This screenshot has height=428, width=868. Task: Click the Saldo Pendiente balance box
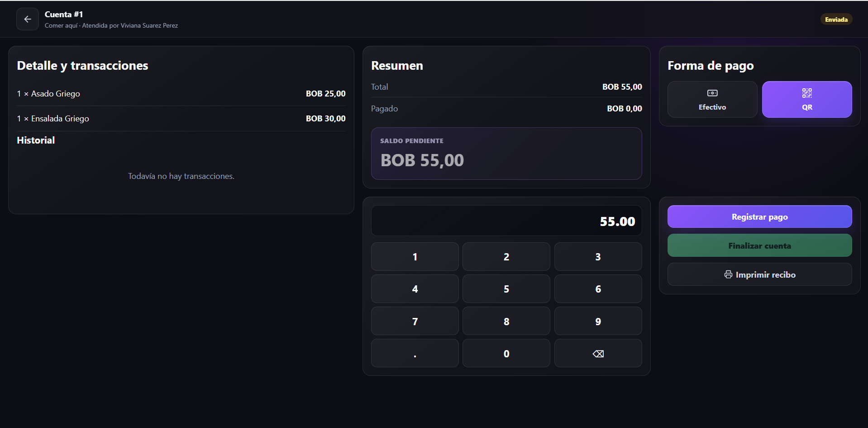(x=506, y=154)
